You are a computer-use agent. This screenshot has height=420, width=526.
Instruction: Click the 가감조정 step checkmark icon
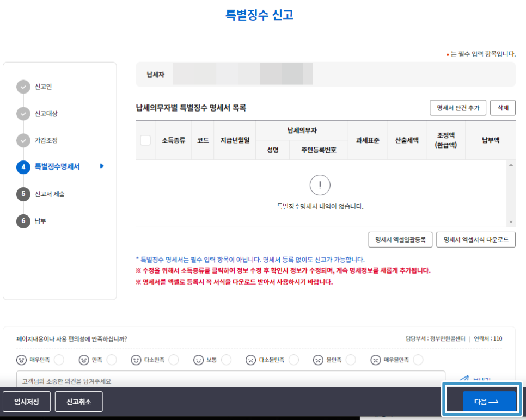23,140
